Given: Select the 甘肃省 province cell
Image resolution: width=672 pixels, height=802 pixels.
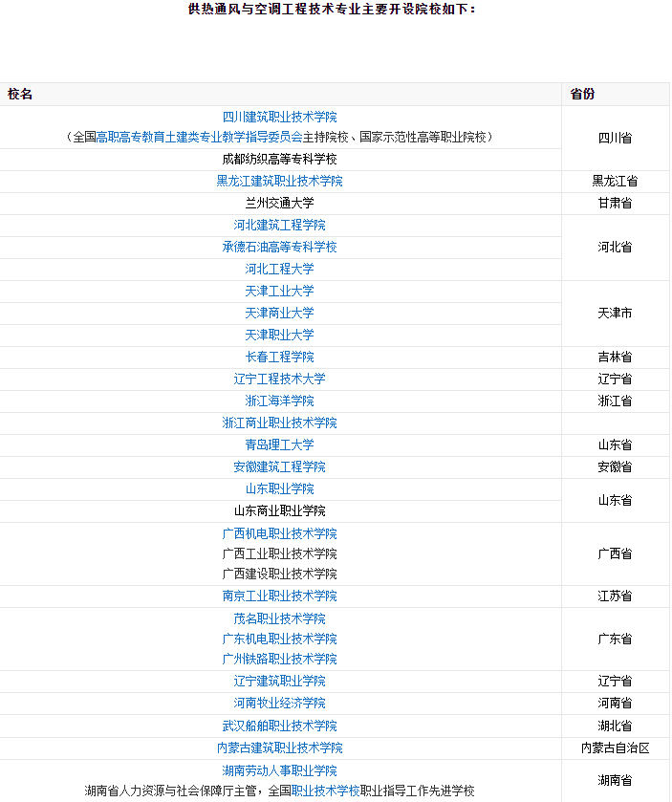Looking at the screenshot, I should [x=615, y=203].
